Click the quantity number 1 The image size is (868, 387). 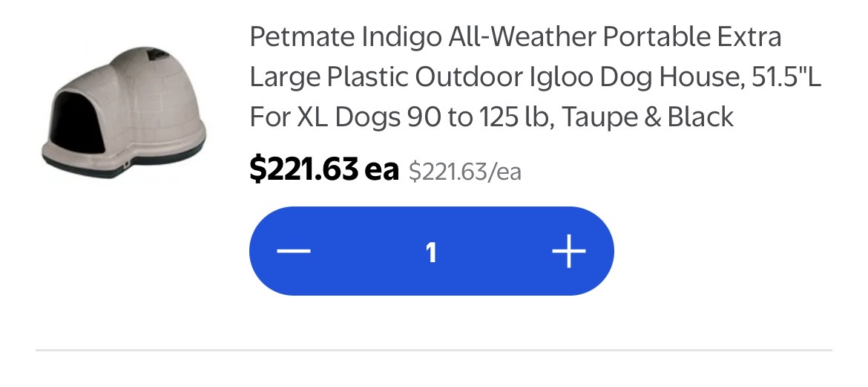tap(431, 253)
